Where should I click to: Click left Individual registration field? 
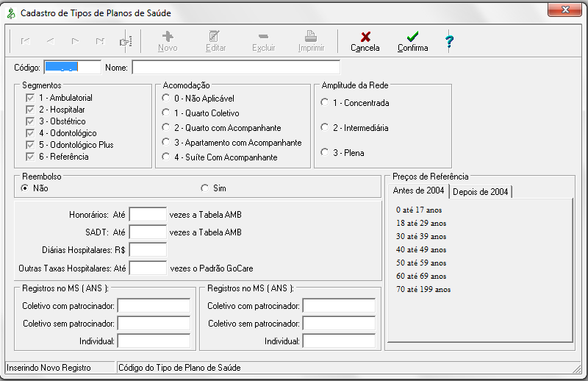pyautogui.click(x=154, y=341)
